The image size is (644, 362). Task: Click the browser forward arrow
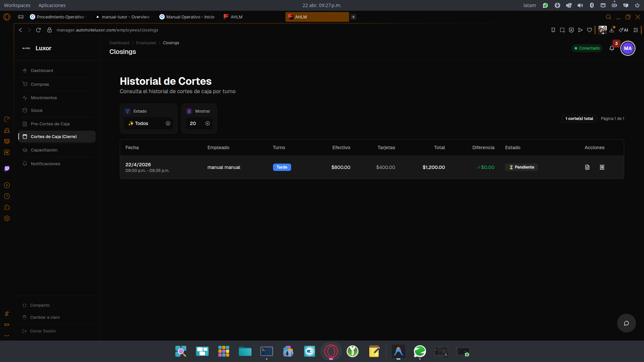[29, 30]
